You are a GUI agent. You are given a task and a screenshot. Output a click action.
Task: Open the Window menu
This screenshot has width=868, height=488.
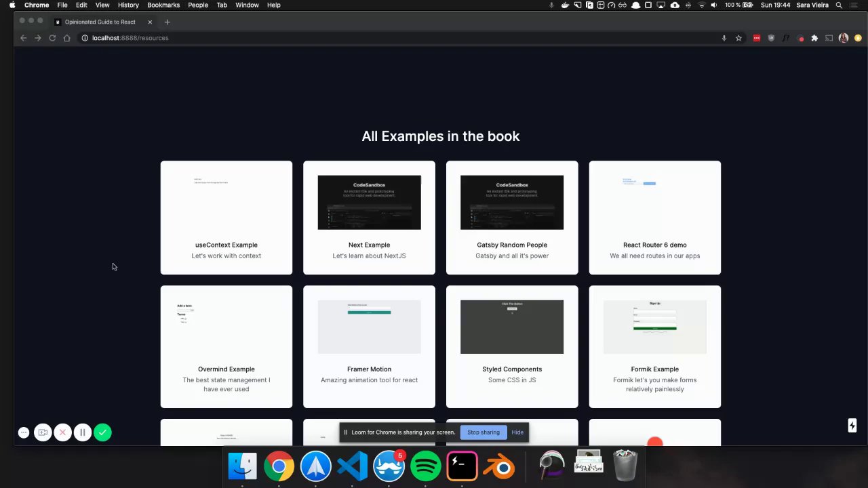247,5
